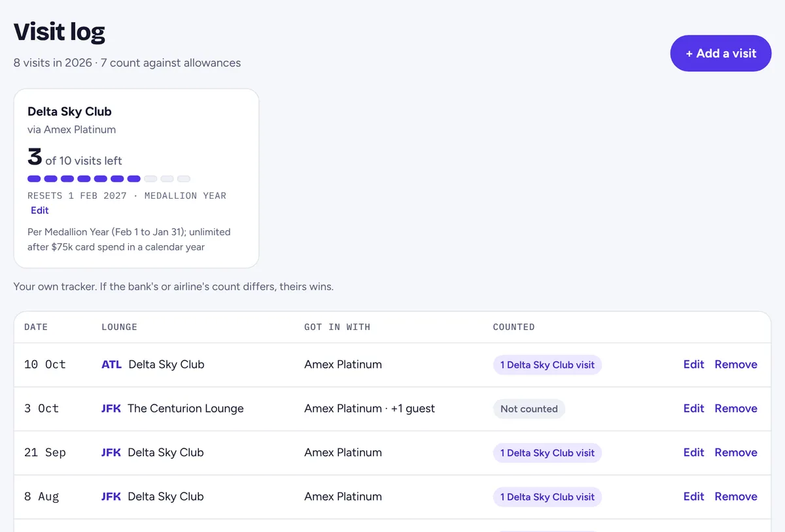Remove the 21 Sep JFK visit
The image size is (785, 532).
point(736,452)
